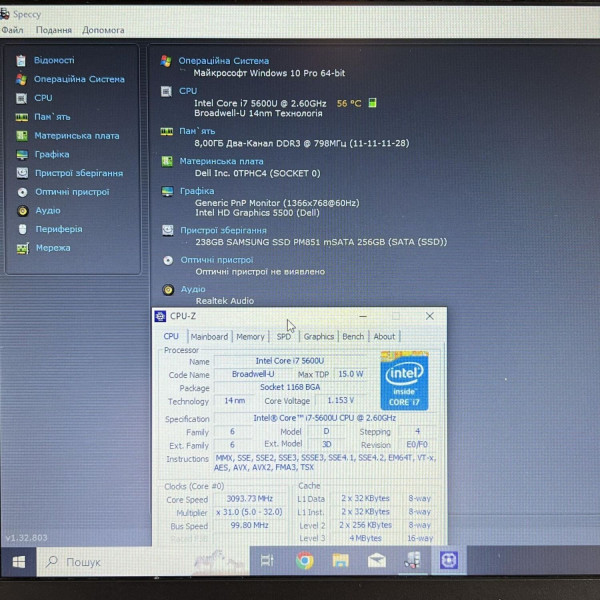Viewport: 600px width, 600px height.
Task: Select Аудіо sidebar entry
Action: (48, 210)
